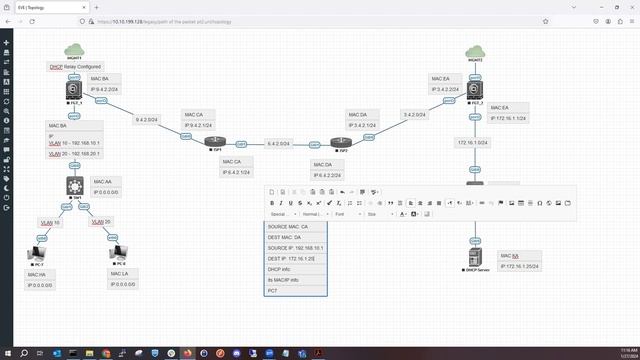Justify text in editor toolbar
Screen dimensions: 640x360
click(x=439, y=203)
